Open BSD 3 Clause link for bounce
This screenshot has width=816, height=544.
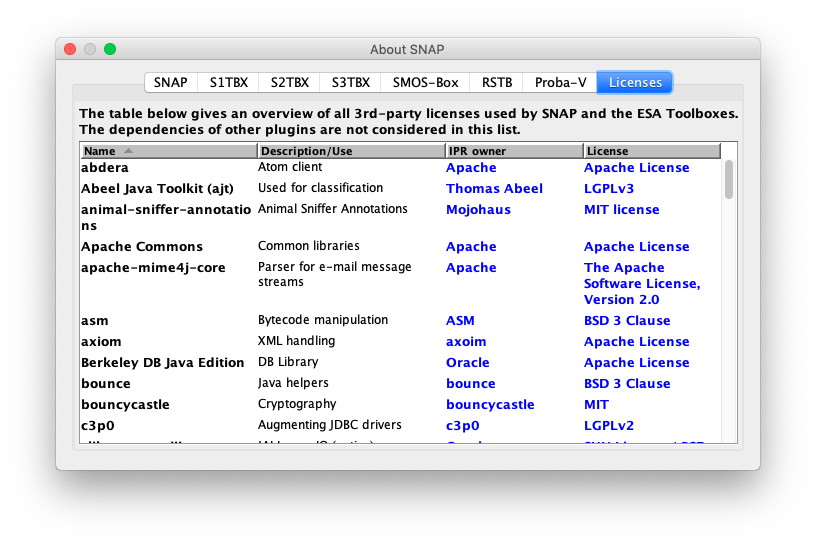point(627,383)
